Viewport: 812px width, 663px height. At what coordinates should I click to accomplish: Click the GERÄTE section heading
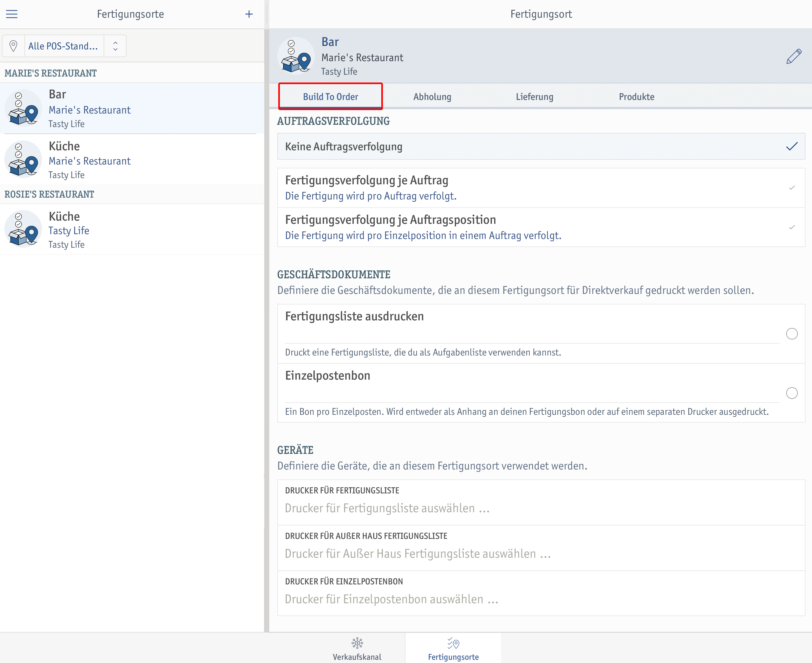click(295, 450)
